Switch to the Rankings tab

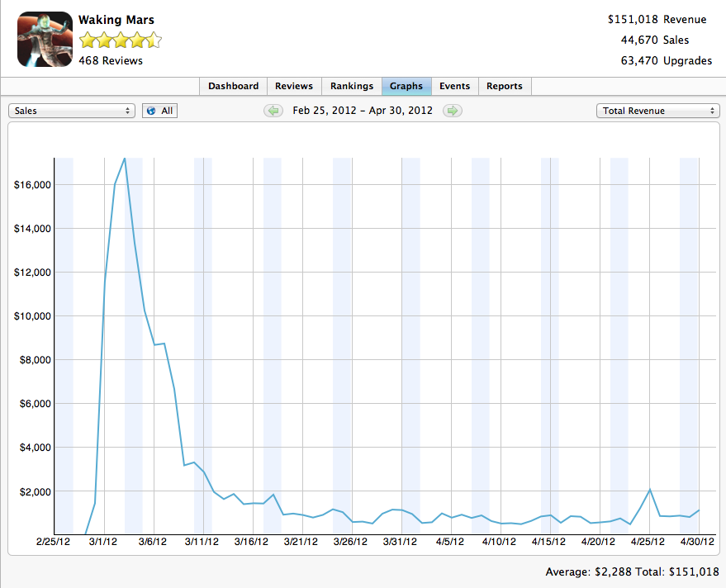coord(352,86)
